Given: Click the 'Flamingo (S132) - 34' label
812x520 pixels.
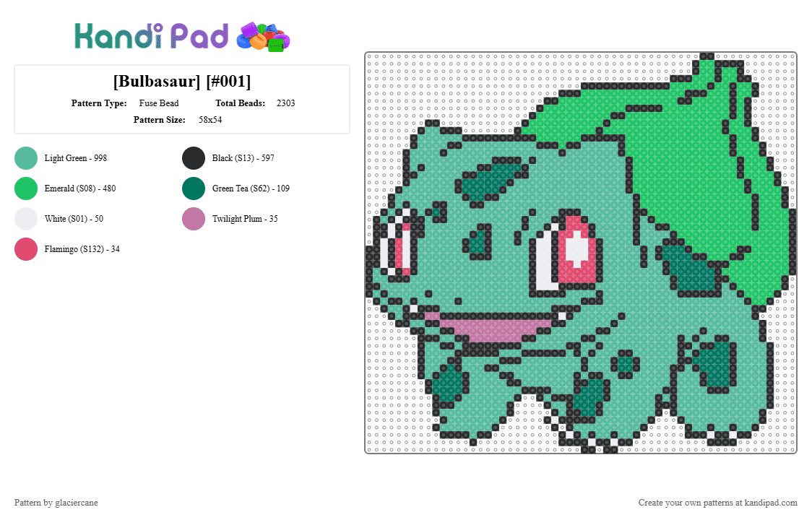Looking at the screenshot, I should click(82, 249).
